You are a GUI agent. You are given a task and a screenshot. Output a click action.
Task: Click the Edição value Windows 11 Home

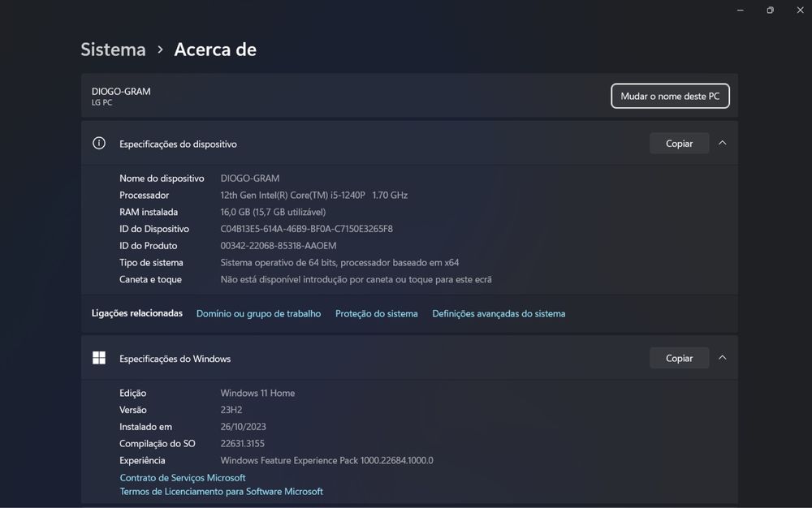point(258,393)
